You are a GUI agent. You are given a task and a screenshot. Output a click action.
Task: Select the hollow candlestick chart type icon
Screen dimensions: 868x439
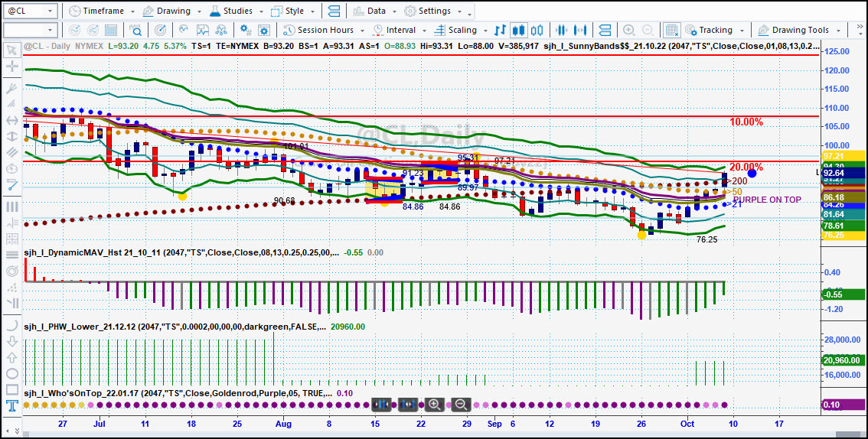[537, 30]
